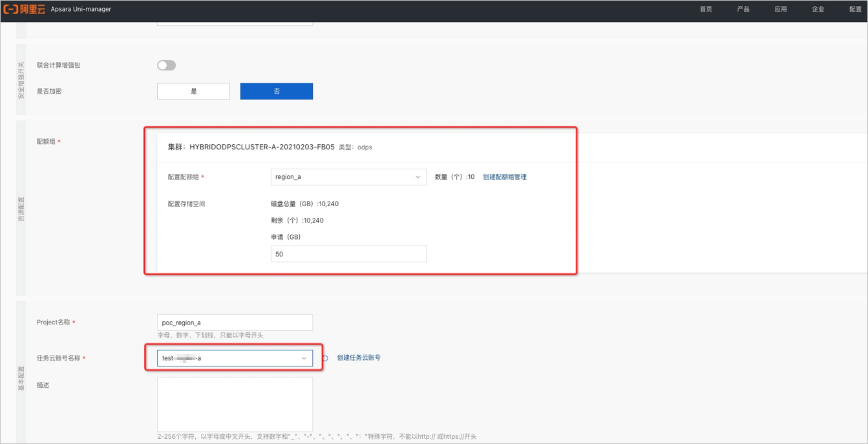
Task: Toggle the 联合计算增强包 switch
Action: pyautogui.click(x=167, y=65)
